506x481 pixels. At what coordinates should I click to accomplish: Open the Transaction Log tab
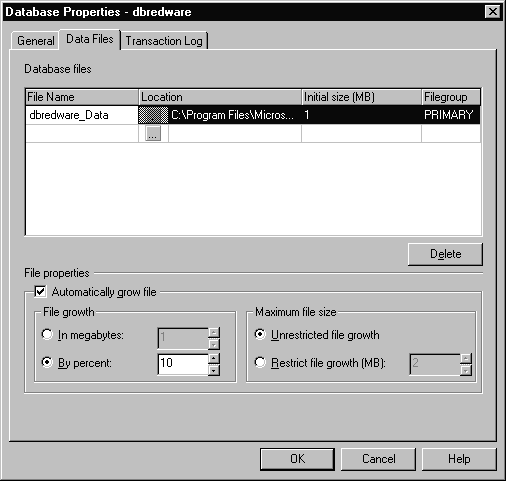pos(164,41)
